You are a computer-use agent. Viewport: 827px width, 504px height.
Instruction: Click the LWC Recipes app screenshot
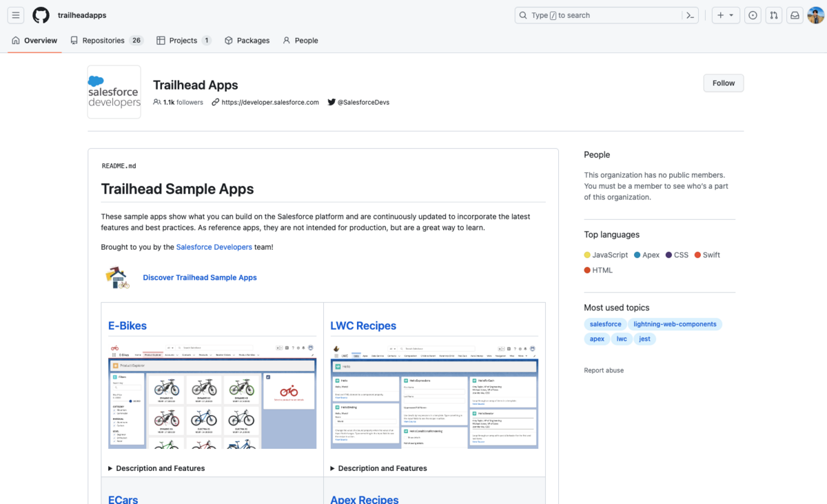[x=434, y=396]
